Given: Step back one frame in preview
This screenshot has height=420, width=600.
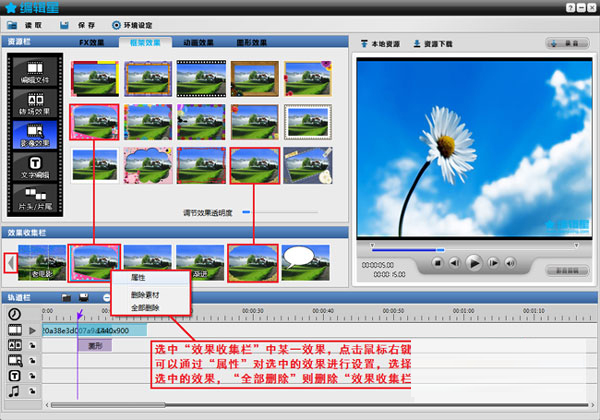Looking at the screenshot, I should point(455,263).
